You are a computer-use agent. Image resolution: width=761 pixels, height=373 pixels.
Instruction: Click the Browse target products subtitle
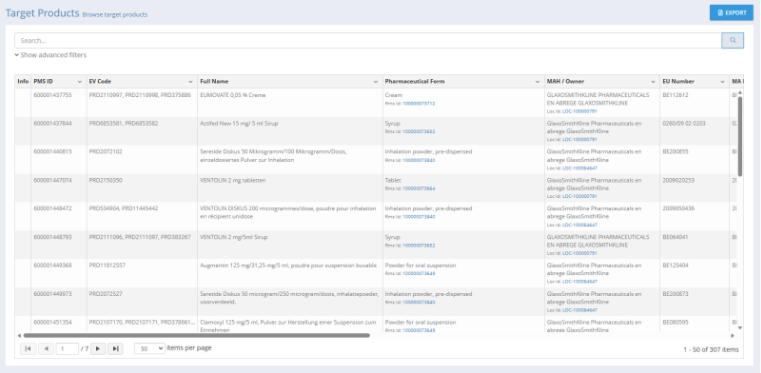coord(115,15)
